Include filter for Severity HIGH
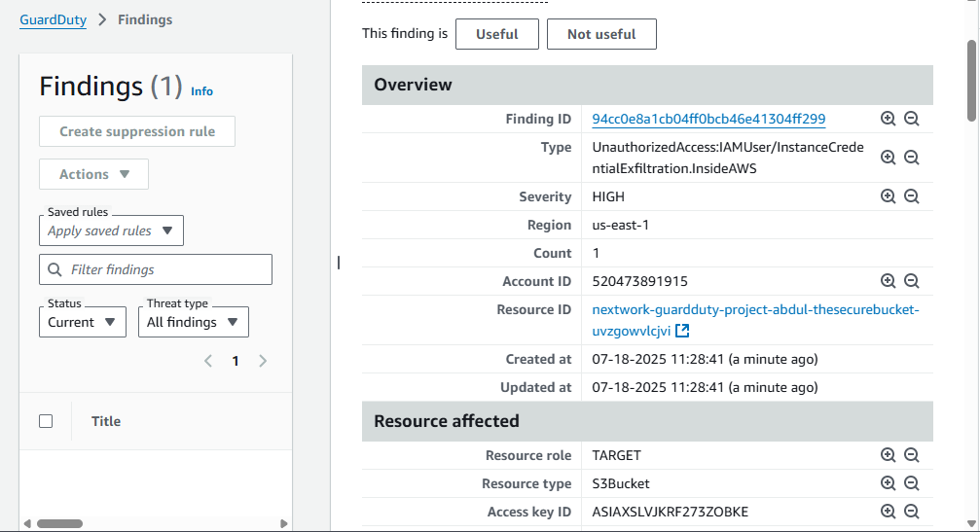 [x=888, y=196]
